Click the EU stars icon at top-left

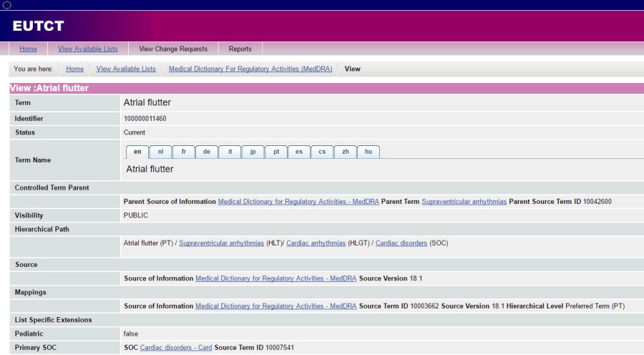coord(7,5)
